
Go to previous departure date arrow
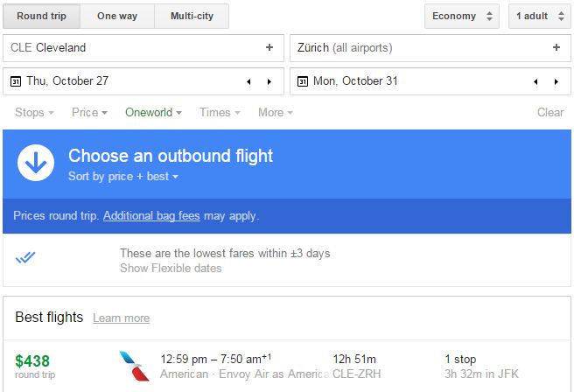click(248, 81)
